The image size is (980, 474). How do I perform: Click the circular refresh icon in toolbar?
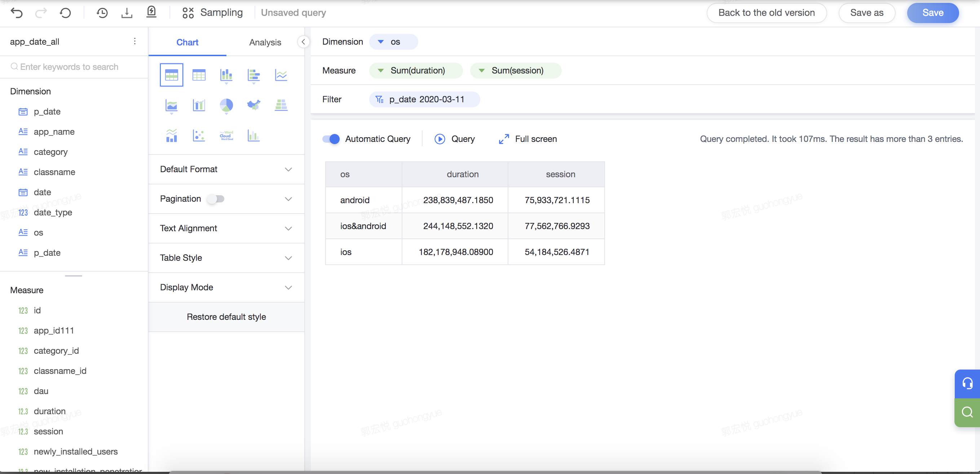coord(65,13)
